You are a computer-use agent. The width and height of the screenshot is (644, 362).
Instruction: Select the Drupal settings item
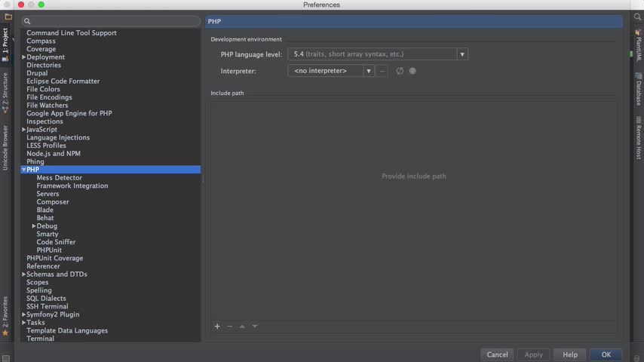pos(37,73)
